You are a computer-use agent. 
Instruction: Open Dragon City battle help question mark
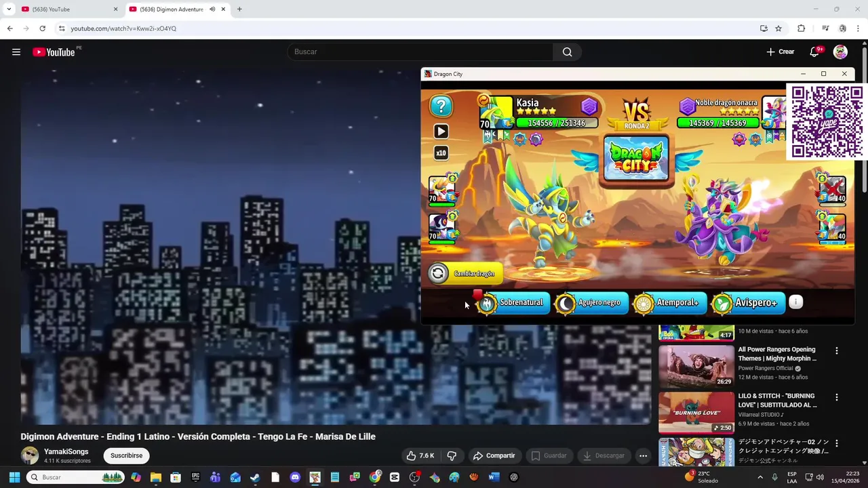point(441,106)
